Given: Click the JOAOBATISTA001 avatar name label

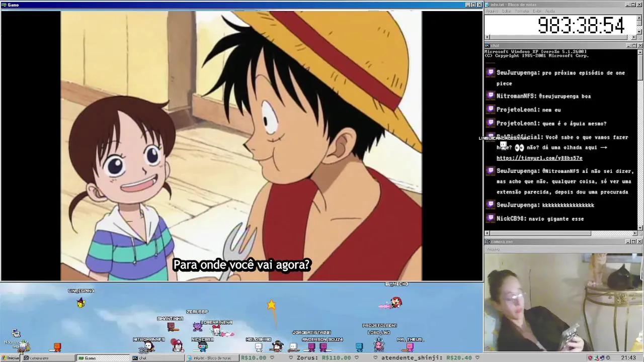Looking at the screenshot, I should pyautogui.click(x=311, y=333).
